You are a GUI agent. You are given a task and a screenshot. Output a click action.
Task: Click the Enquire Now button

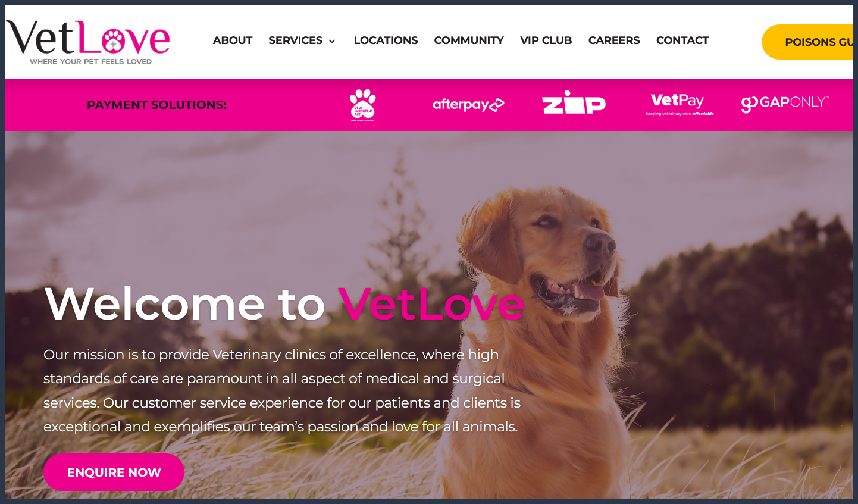tap(114, 472)
